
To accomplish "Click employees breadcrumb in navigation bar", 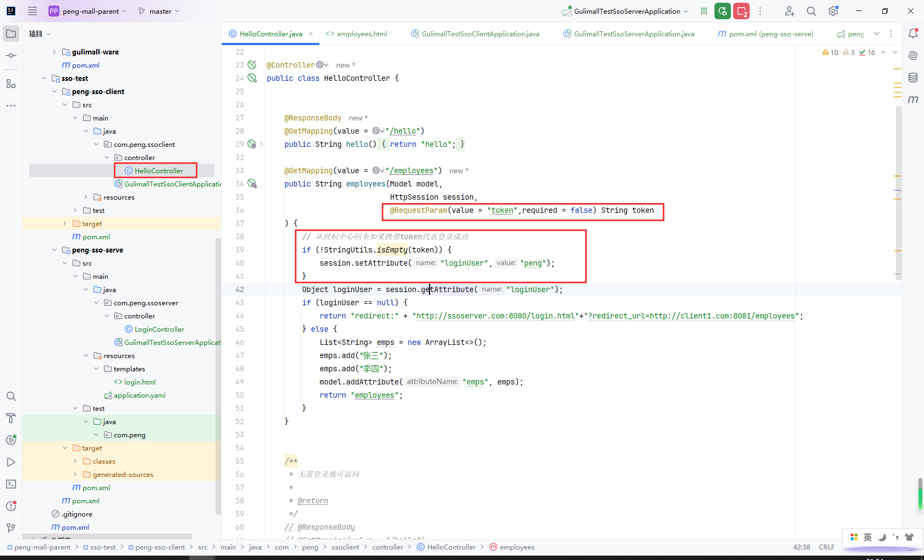I will [512, 547].
